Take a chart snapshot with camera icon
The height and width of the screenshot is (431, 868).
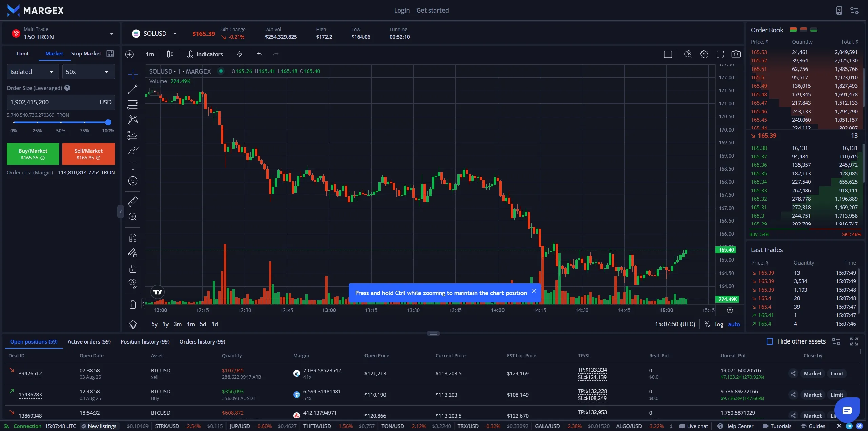tap(736, 54)
